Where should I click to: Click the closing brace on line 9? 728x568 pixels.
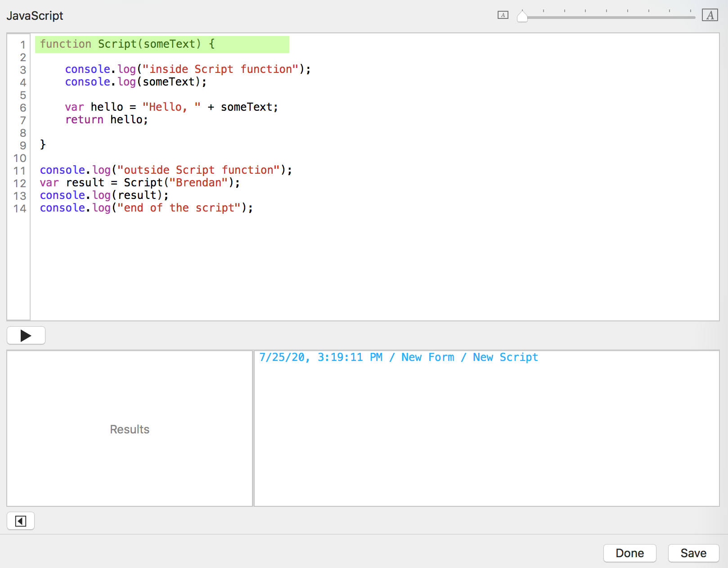coord(43,144)
